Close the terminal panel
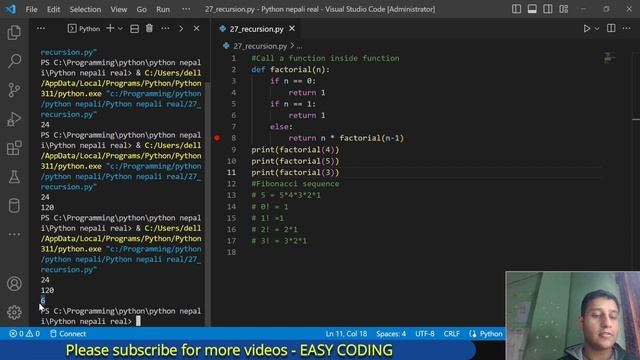 click(196, 29)
